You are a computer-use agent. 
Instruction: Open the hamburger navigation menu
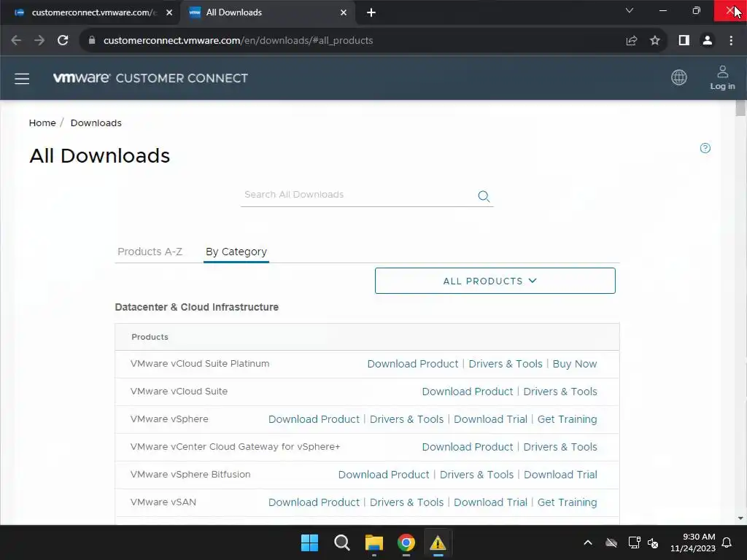[x=22, y=79]
